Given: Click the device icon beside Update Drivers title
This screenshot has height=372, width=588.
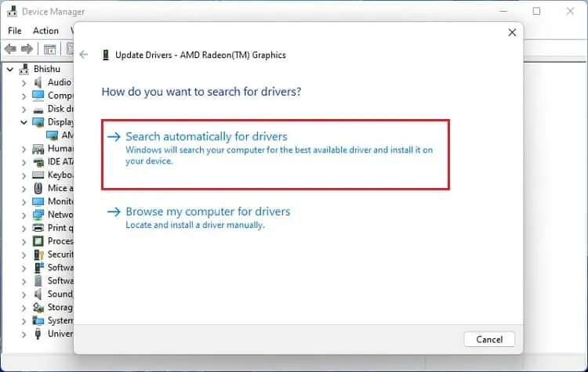Looking at the screenshot, I should pyautogui.click(x=106, y=55).
